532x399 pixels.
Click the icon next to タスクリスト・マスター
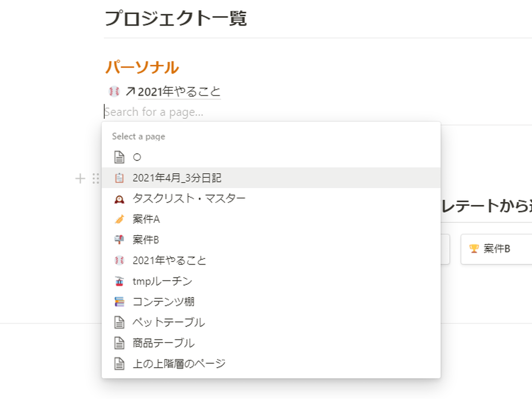tap(118, 198)
